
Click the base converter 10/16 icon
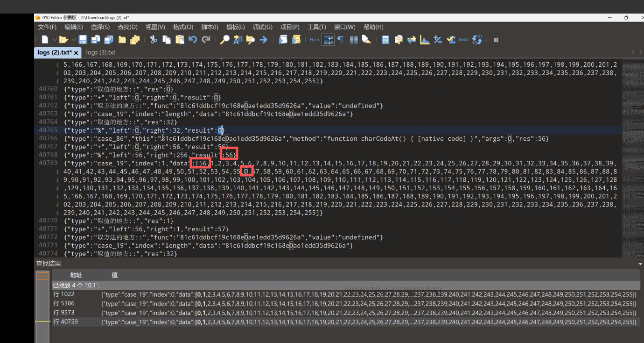point(477,40)
